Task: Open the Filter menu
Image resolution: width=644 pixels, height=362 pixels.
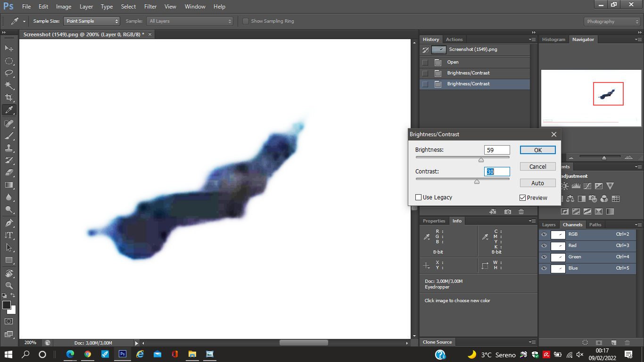Action: point(150,7)
